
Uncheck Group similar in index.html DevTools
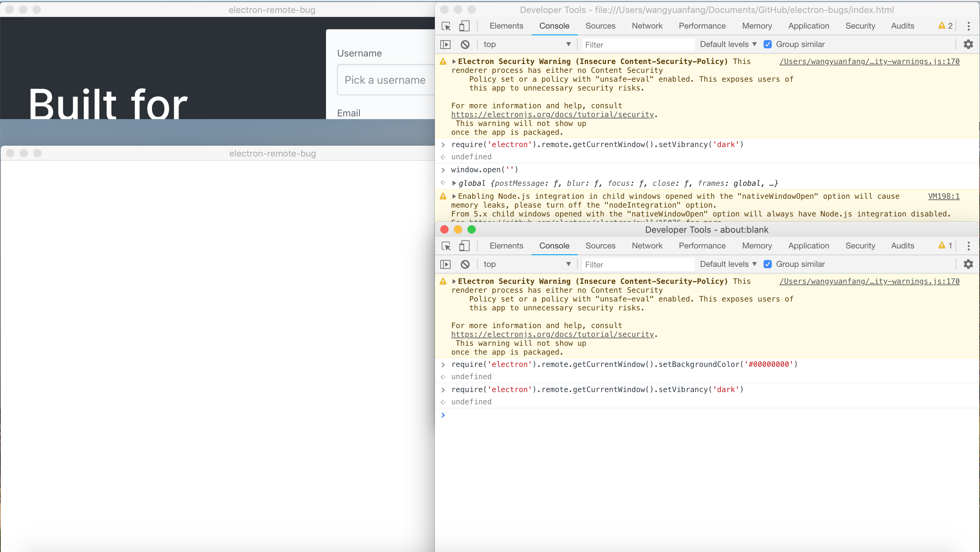click(768, 45)
